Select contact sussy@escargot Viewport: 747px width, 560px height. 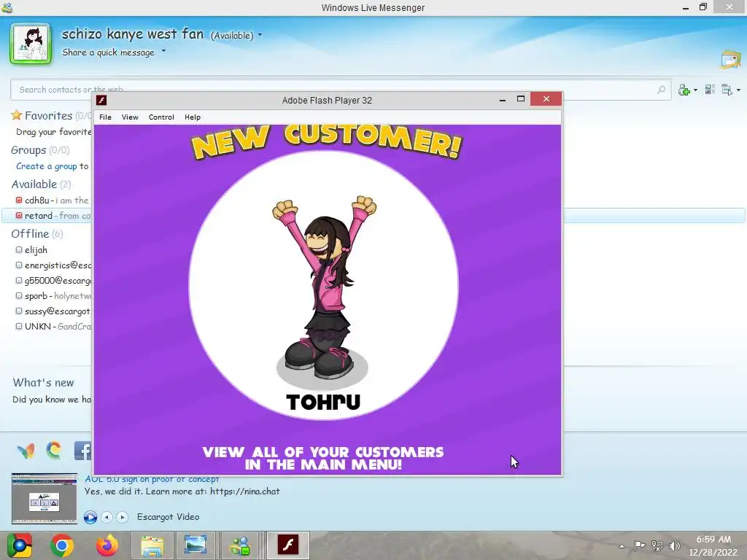57,311
